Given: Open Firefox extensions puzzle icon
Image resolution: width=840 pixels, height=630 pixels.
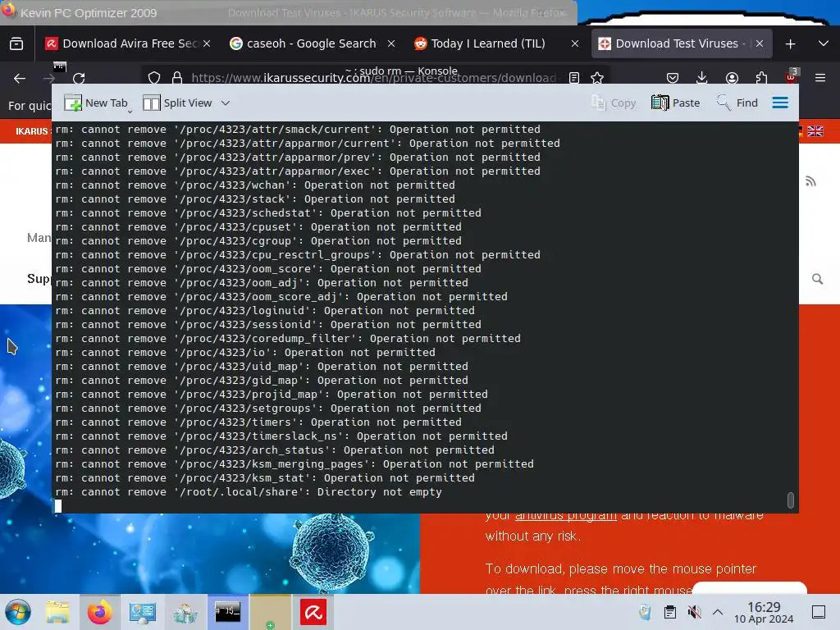Looking at the screenshot, I should pyautogui.click(x=761, y=78).
